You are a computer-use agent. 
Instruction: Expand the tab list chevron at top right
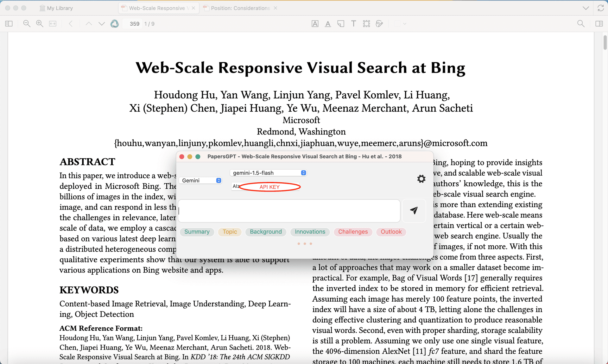click(x=586, y=8)
